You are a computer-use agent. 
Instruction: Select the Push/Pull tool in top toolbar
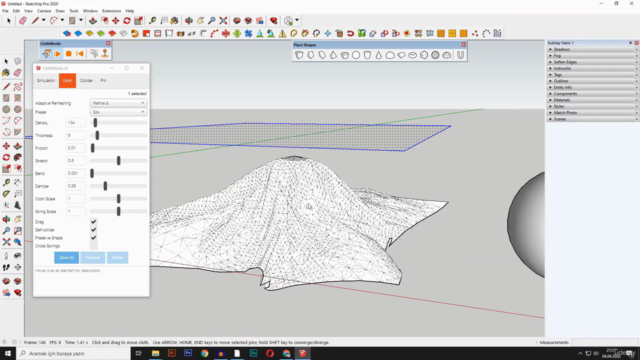point(93,20)
